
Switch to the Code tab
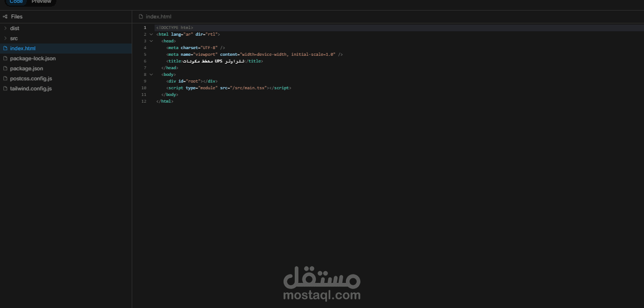click(x=16, y=2)
